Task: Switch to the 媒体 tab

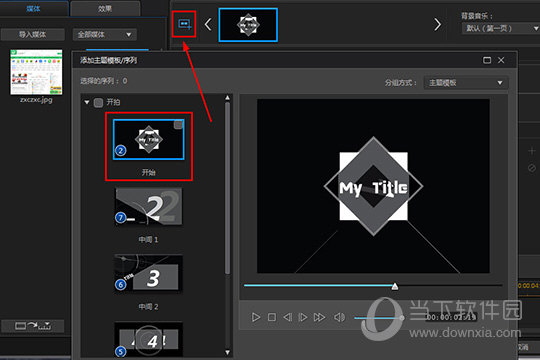Action: [x=33, y=9]
